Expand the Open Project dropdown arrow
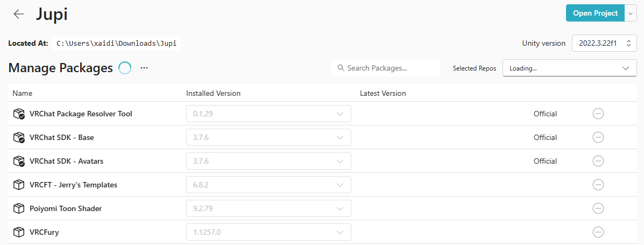 click(631, 13)
